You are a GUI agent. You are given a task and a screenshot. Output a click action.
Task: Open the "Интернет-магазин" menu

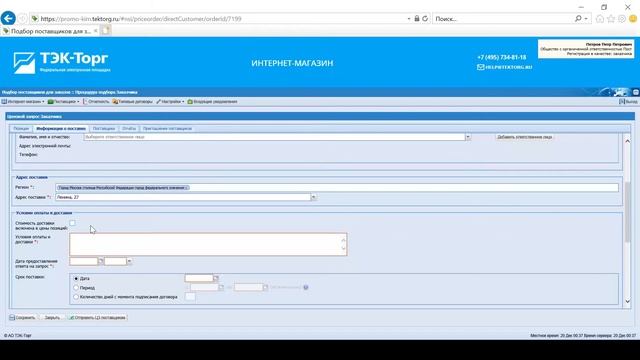pyautogui.click(x=23, y=102)
